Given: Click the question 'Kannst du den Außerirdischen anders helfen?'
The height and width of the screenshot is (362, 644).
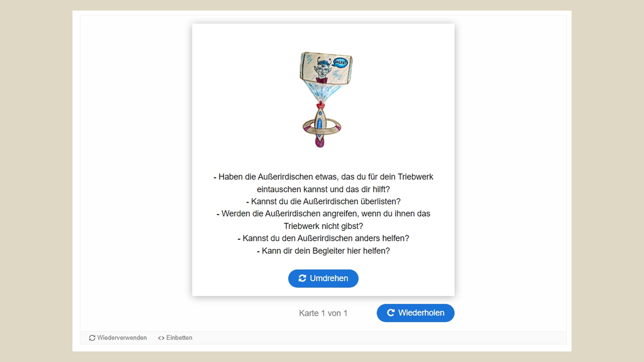Looking at the screenshot, I should point(323,238).
